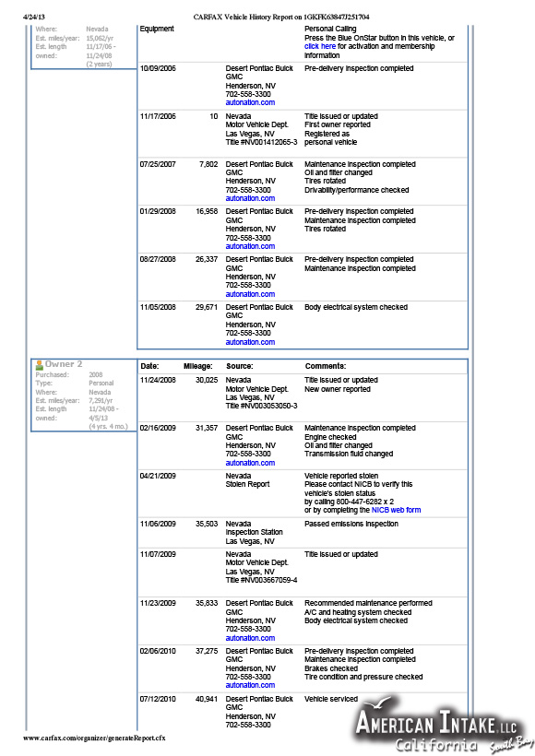The width and height of the screenshot is (535, 756).
Task: Click 'First owner reported' comment
Action: click(x=338, y=124)
